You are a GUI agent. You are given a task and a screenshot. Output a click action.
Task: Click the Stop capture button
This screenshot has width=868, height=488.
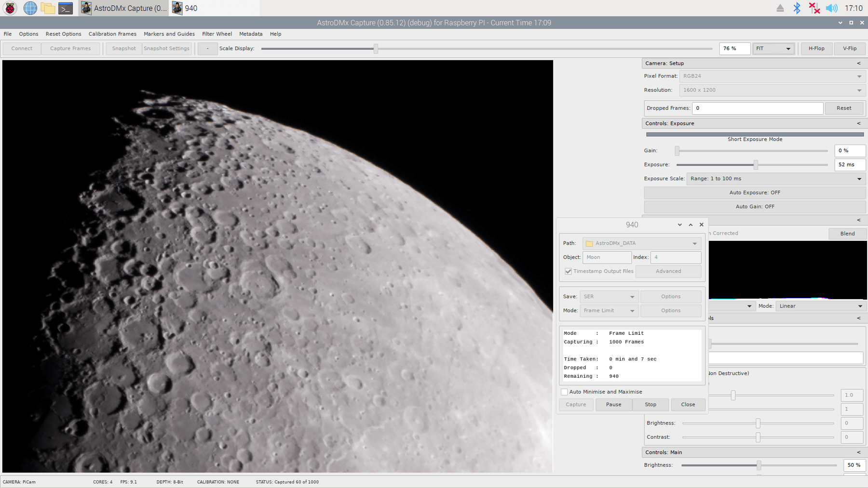click(x=651, y=405)
